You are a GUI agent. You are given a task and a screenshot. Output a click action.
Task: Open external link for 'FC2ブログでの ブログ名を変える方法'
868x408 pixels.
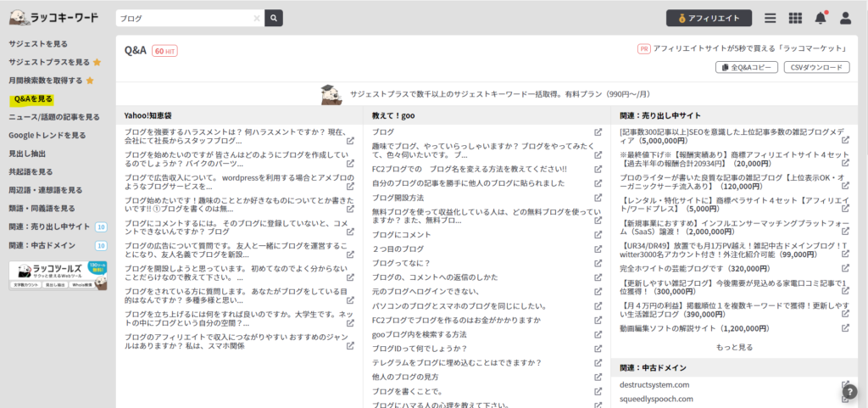[x=598, y=169]
